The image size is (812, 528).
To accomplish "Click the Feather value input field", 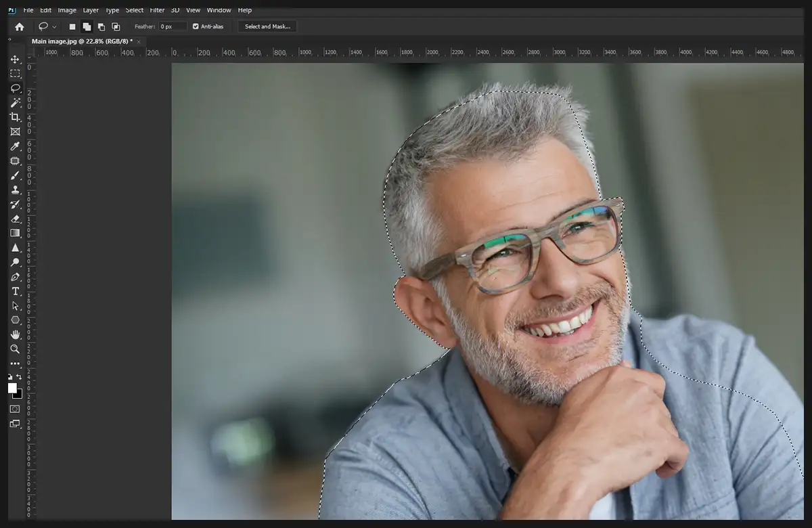I will coord(173,26).
